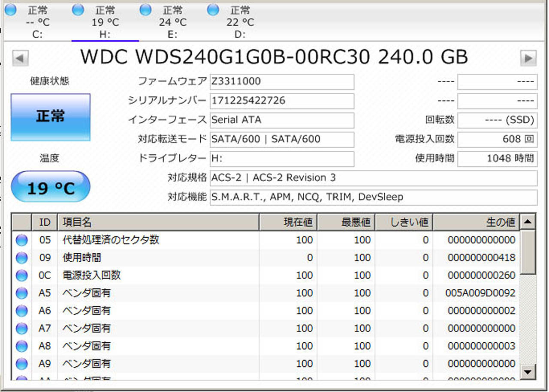
Task: Click status orb for attribute A7
Action: point(21,329)
